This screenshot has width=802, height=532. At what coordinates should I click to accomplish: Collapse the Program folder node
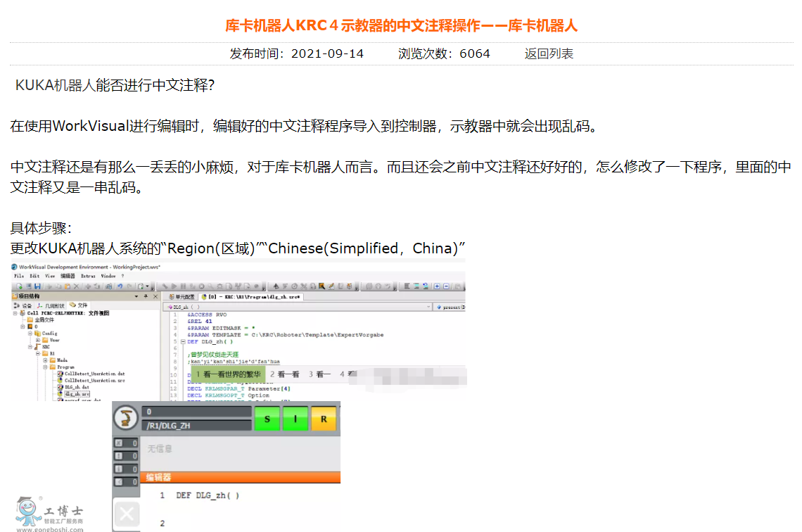tap(45, 367)
